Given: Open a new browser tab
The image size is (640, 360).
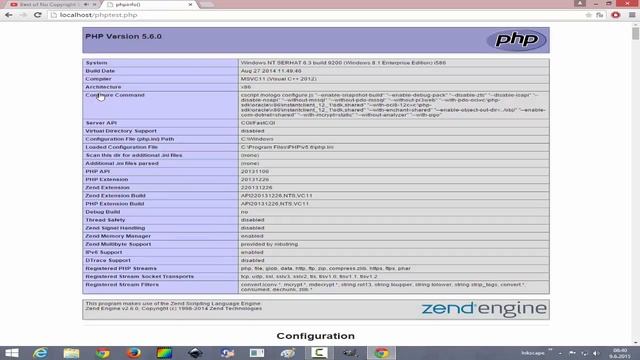Looking at the screenshot, I should click(x=207, y=4).
